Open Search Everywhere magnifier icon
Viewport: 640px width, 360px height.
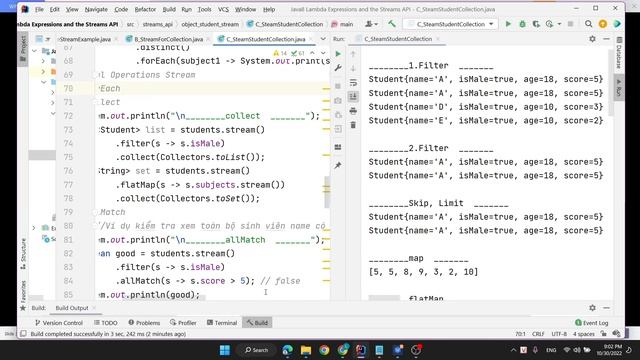588,24
